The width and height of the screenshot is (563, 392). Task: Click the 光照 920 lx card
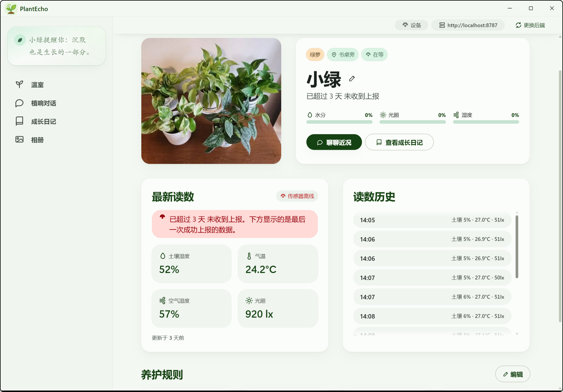tap(278, 308)
